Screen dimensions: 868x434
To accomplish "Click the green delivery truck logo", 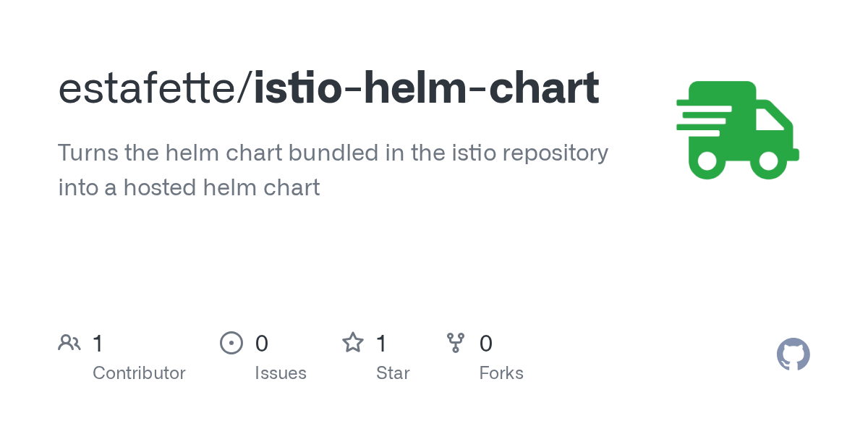I will 737,130.
